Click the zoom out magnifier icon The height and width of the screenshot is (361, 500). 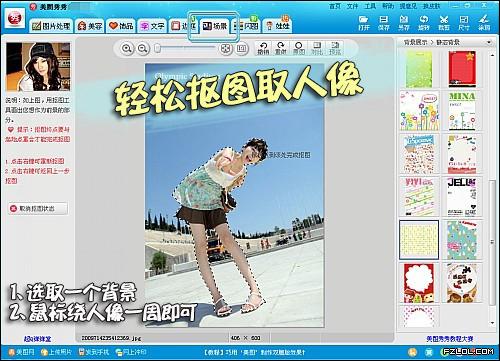(x=143, y=49)
